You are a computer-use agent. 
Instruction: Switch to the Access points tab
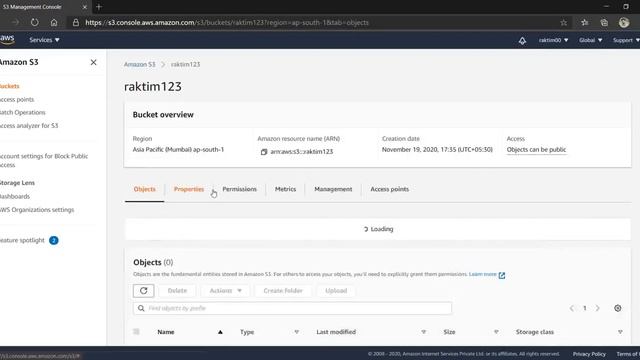389,189
